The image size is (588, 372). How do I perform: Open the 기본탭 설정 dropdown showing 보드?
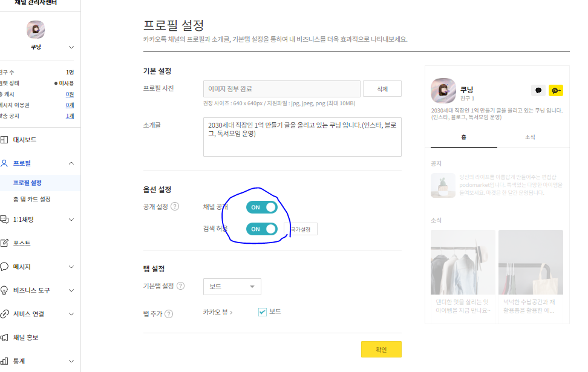(x=232, y=287)
